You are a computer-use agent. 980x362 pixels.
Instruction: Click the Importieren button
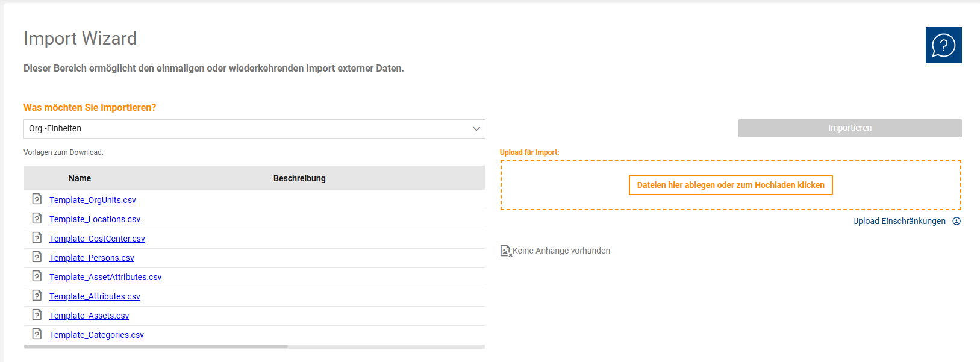coord(850,128)
